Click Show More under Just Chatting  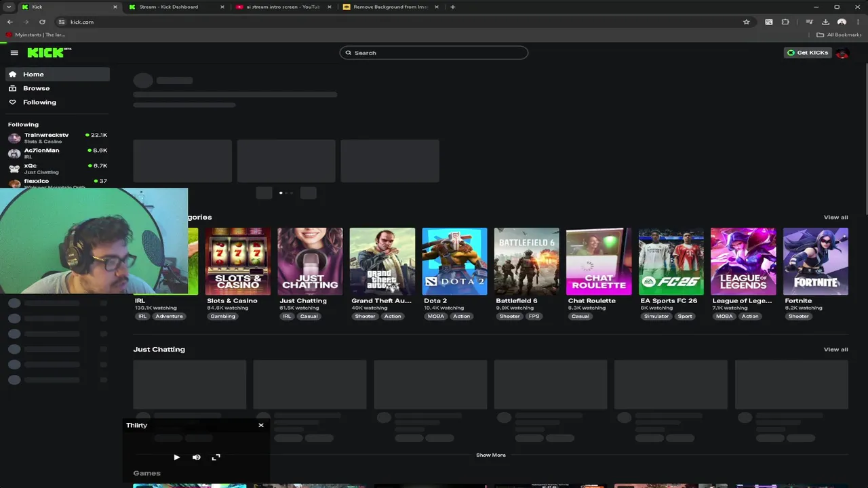click(491, 455)
